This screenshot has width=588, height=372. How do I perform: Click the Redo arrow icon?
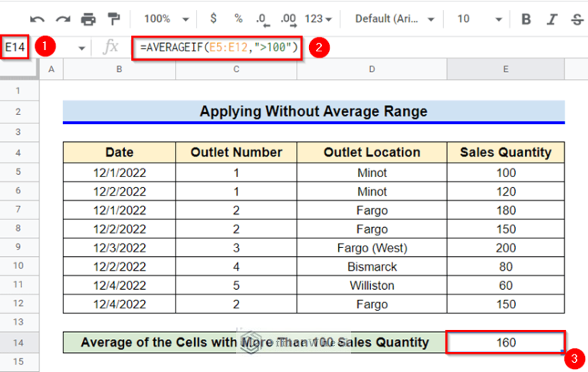point(63,19)
